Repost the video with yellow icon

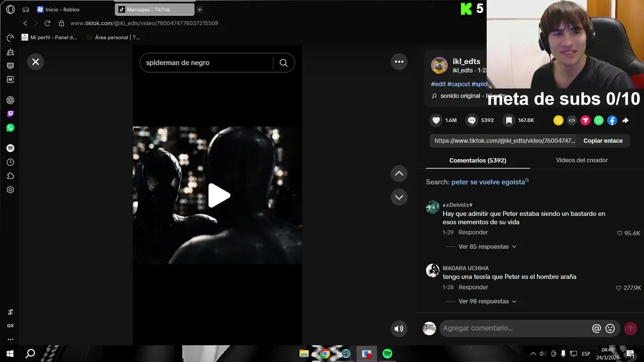click(x=558, y=120)
